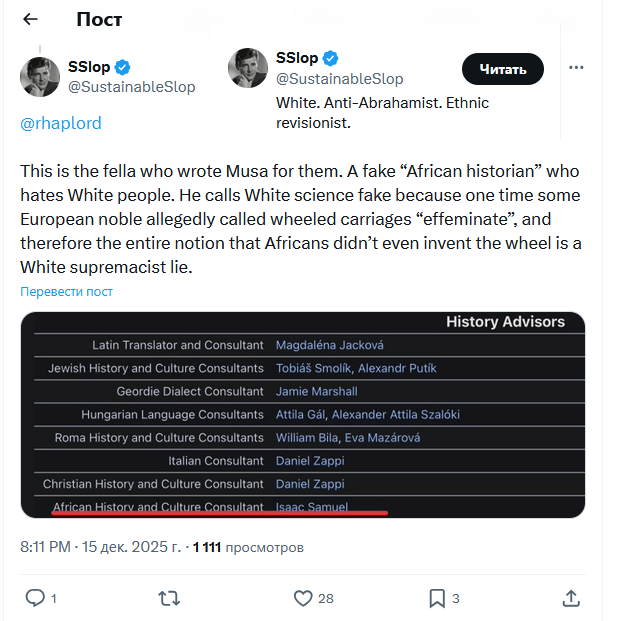This screenshot has height=621, width=621.
Task: Click the verified badge next to SSlop
Action: pos(123,67)
